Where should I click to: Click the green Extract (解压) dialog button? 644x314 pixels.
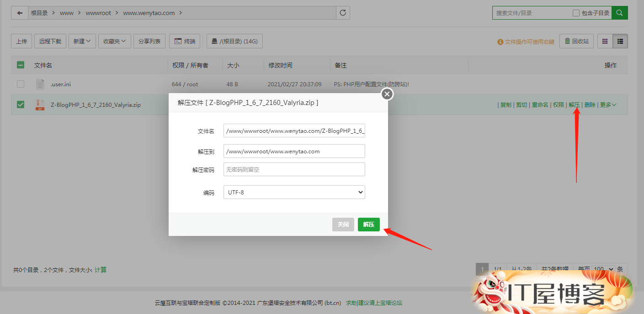pos(369,225)
